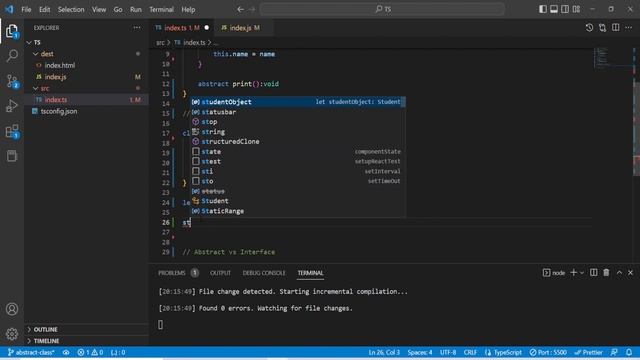Open index.html in the explorer
This screenshot has width=640, height=360.
point(87,65)
